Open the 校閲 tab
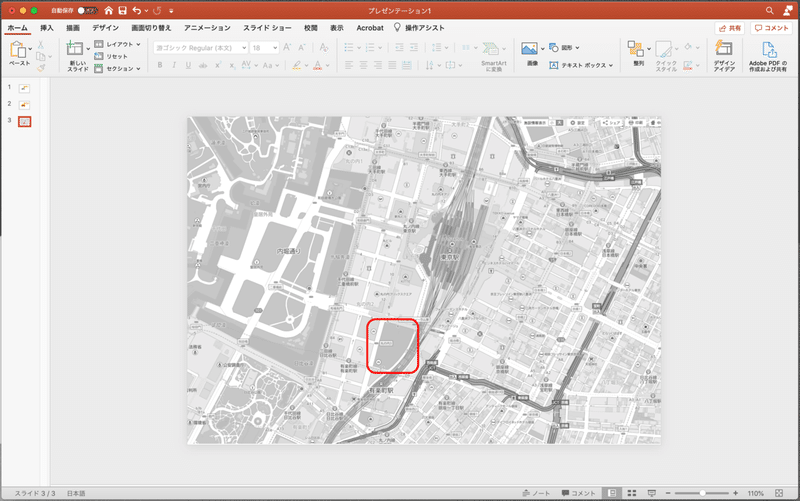This screenshot has height=501, width=800. tap(311, 28)
